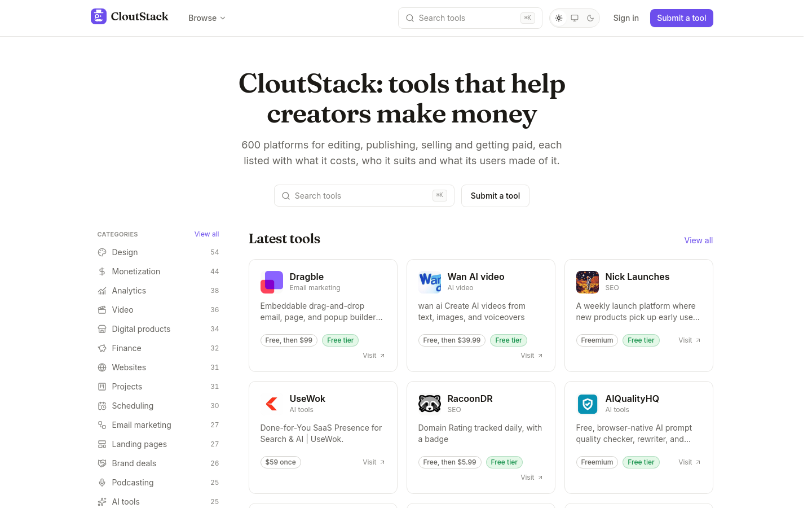Screen dimensions: 812x508
Task: Click the Projects board icon
Action: click(x=102, y=387)
